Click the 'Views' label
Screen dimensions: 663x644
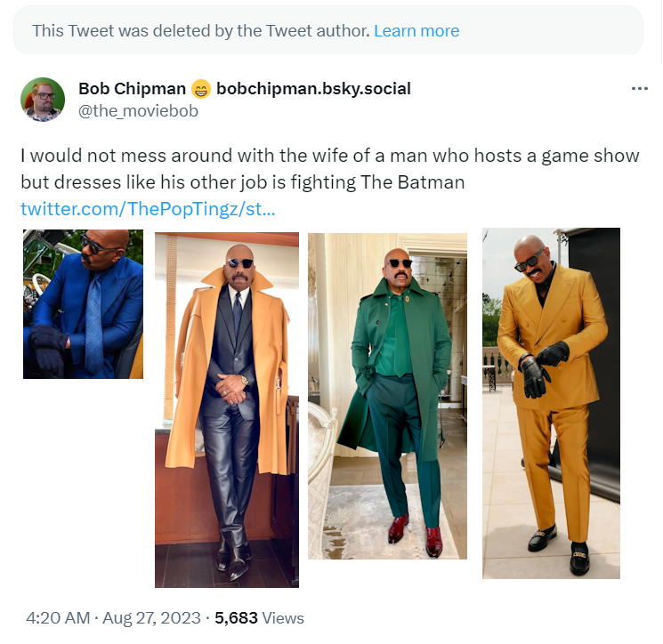pyautogui.click(x=284, y=617)
